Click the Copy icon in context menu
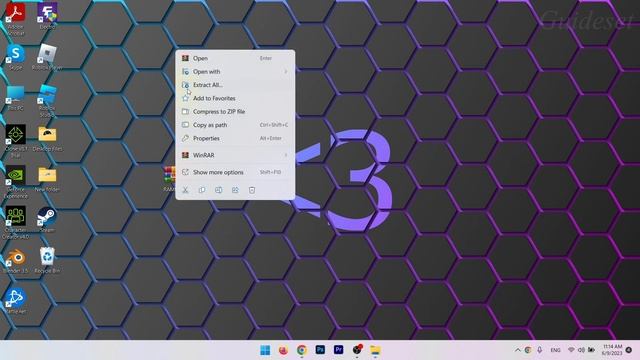Viewport: 640px width, 360px height. 202,190
